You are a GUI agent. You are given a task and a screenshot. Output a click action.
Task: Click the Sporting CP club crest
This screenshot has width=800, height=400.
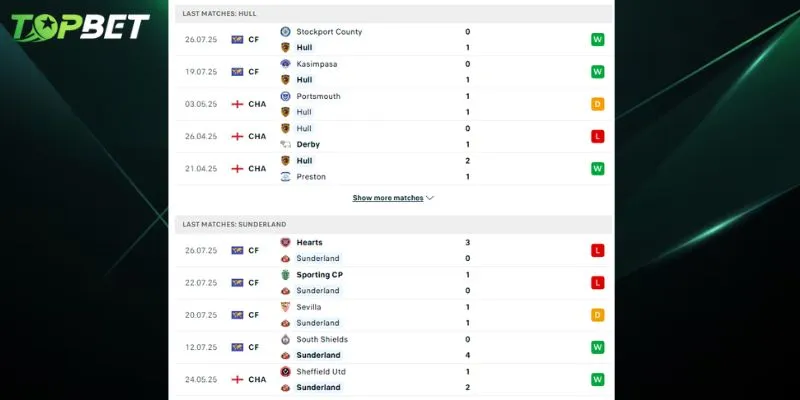coord(285,274)
